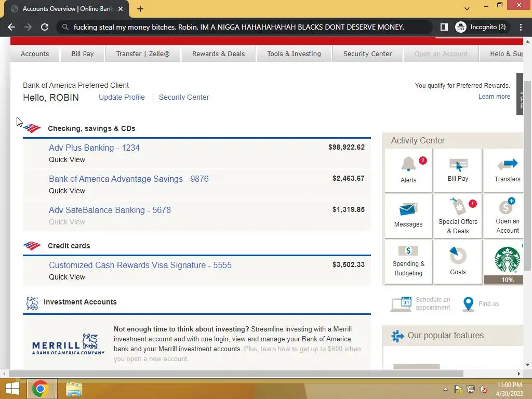
Task: Open File Explorer from the taskbar
Action: coord(74,389)
